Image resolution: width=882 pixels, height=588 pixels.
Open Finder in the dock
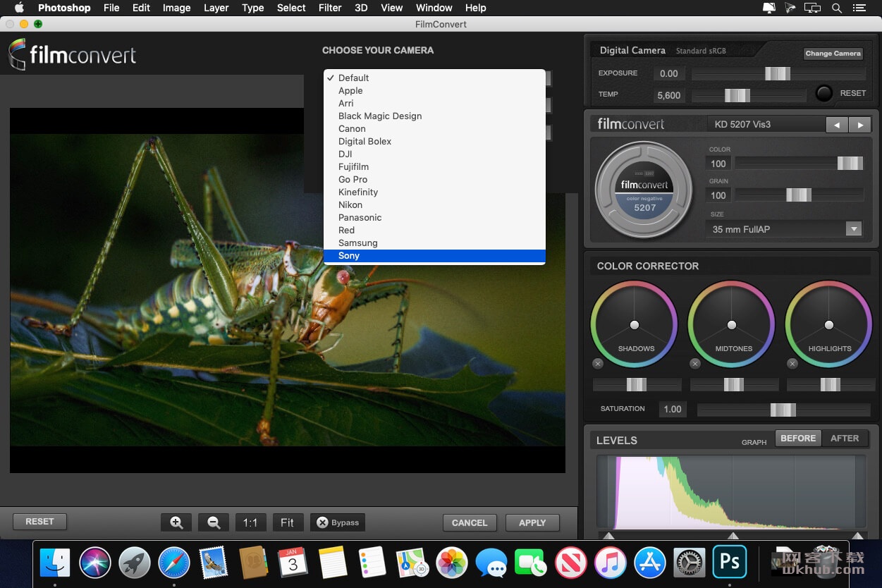click(55, 563)
